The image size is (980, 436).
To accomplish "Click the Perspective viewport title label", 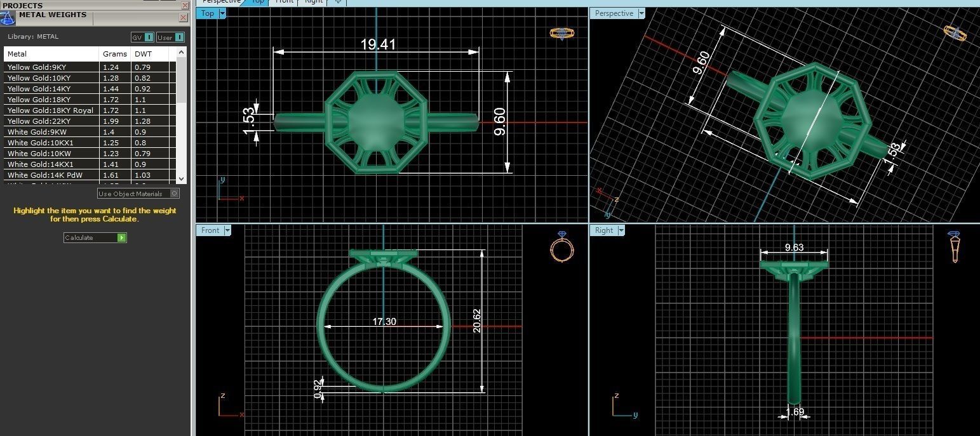I will [x=614, y=13].
